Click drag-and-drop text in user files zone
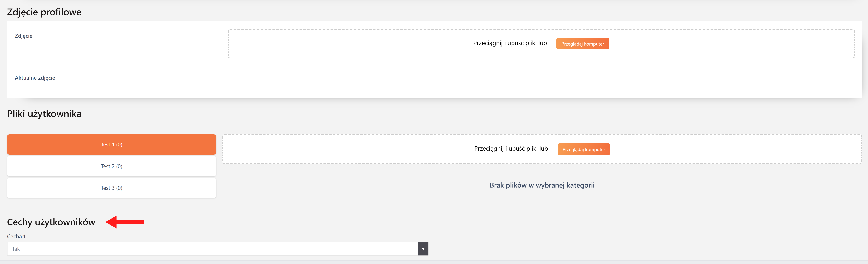 (511, 149)
